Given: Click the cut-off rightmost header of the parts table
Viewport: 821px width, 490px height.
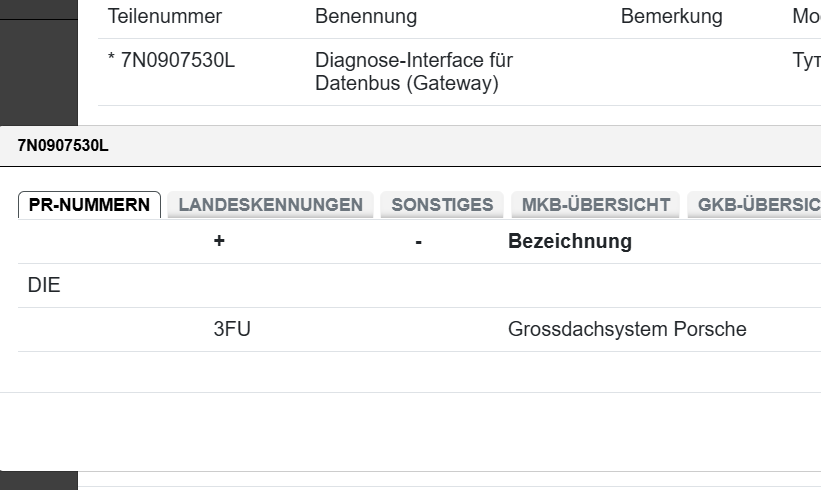Looking at the screenshot, I should 806,17.
